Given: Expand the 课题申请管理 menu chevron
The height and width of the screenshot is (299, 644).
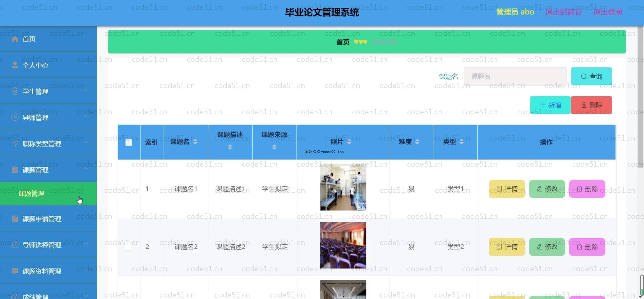Looking at the screenshot, I should point(86,217).
